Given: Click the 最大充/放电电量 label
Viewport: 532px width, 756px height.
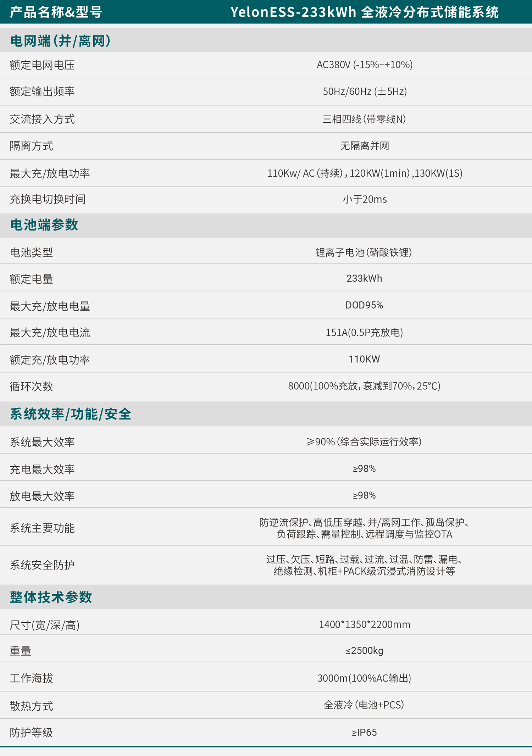Looking at the screenshot, I should (x=50, y=306).
